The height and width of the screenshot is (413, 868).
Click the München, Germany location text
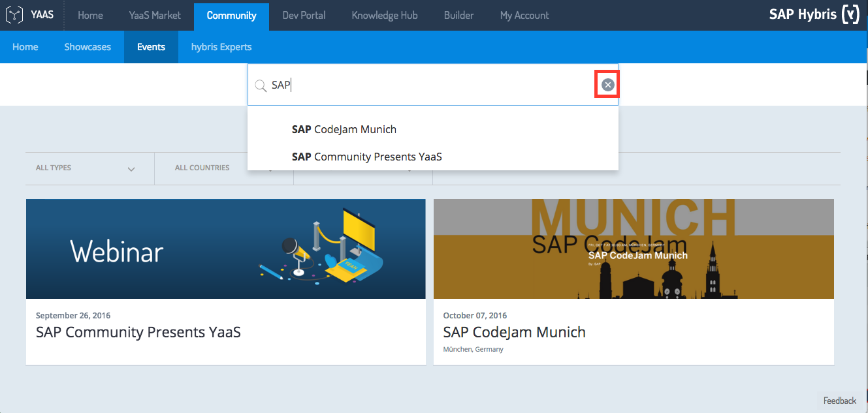(474, 350)
